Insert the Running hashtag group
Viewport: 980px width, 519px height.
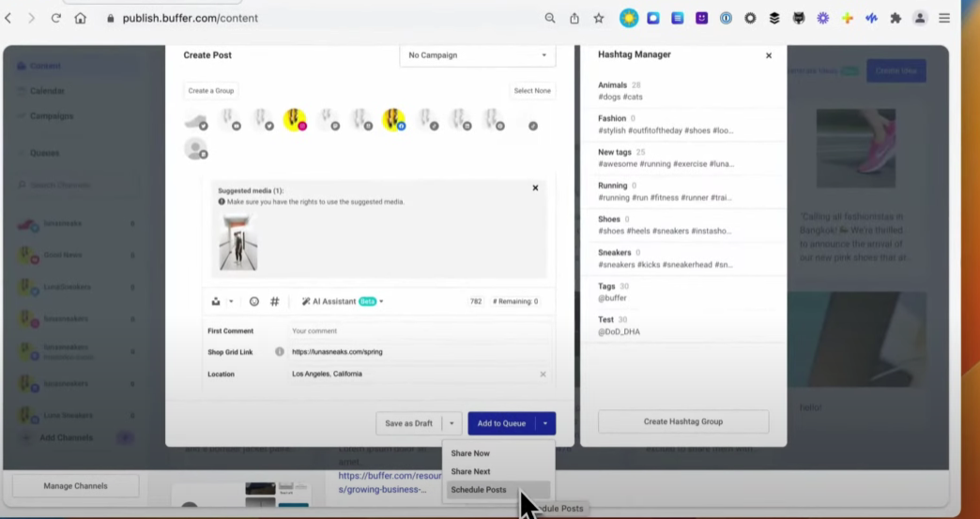click(683, 191)
